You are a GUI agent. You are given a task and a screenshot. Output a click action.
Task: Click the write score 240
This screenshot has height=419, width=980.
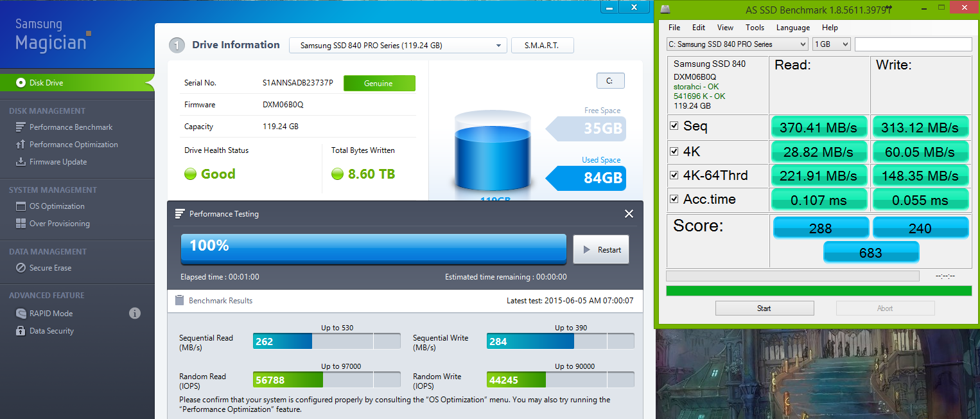point(920,228)
